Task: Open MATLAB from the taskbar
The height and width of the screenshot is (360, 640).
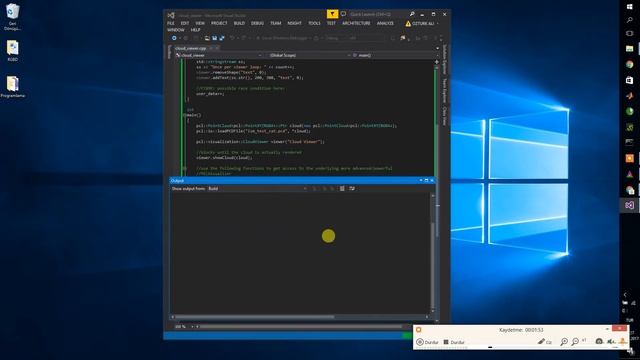Action: coord(630,96)
